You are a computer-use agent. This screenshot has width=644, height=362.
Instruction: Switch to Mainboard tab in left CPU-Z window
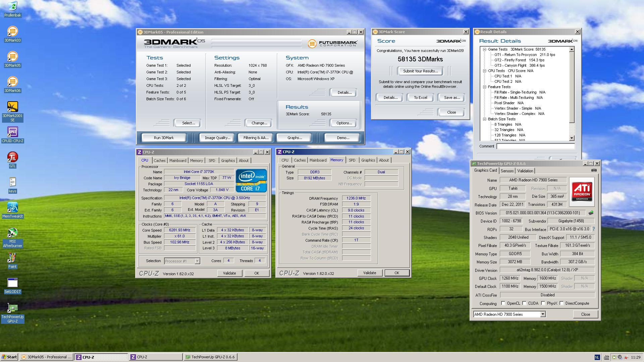[x=177, y=161]
